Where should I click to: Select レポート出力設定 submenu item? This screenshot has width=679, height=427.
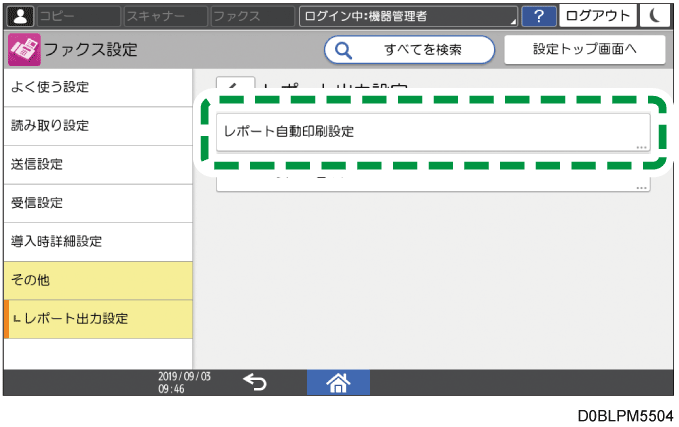click(x=98, y=319)
